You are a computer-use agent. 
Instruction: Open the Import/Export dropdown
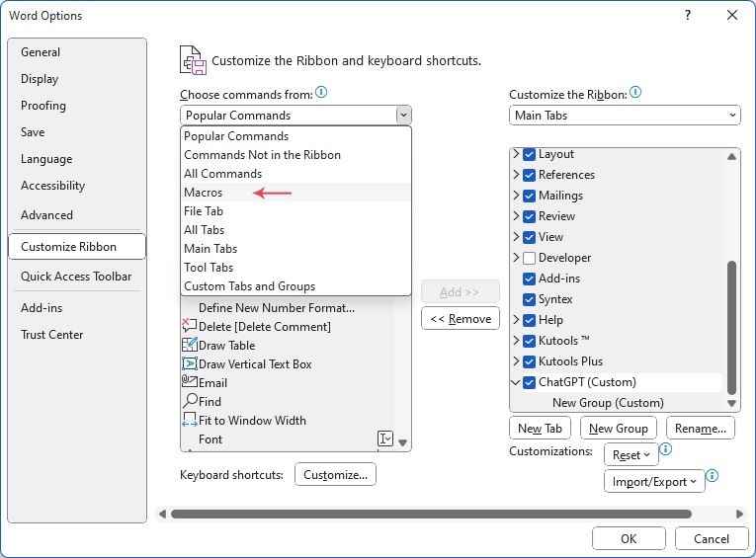pos(654,481)
